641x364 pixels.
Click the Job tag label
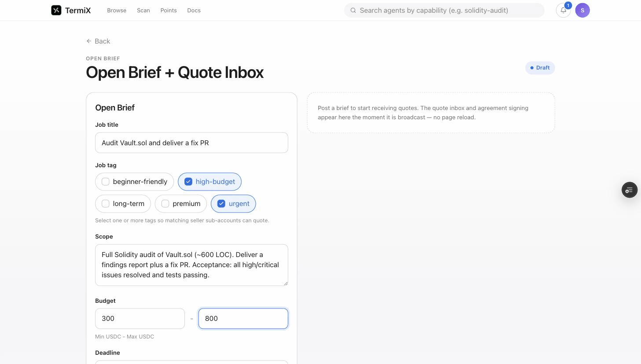pos(106,165)
